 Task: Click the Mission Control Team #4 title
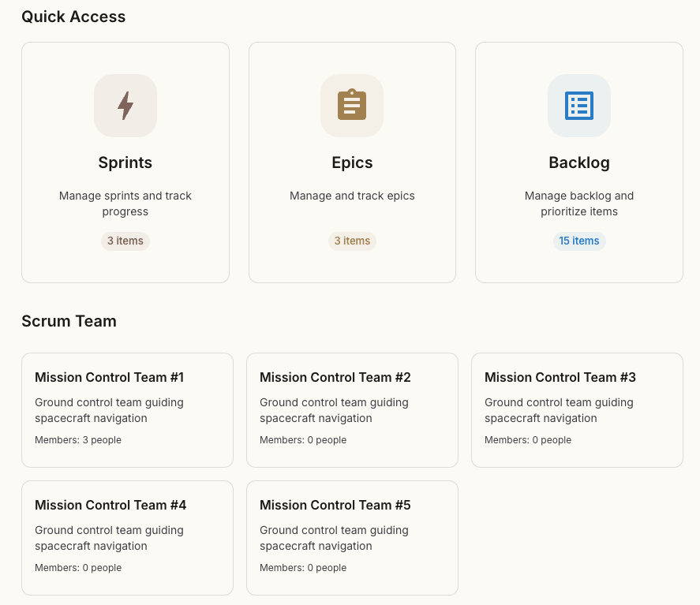(x=110, y=505)
